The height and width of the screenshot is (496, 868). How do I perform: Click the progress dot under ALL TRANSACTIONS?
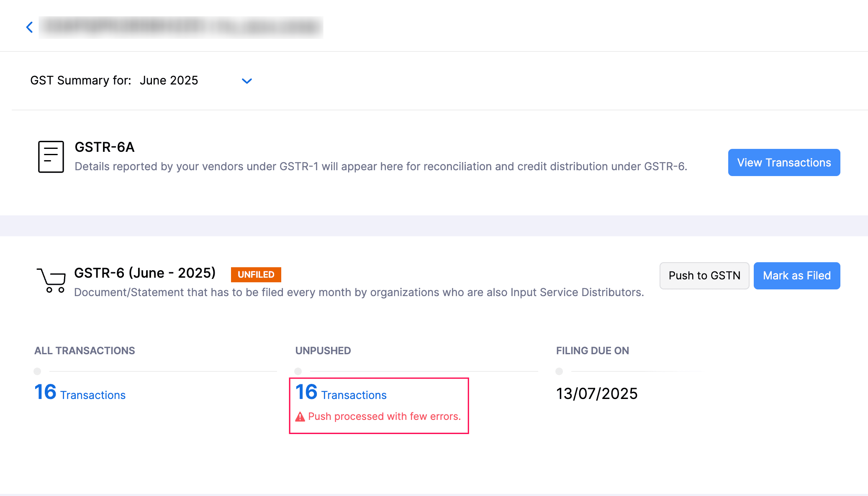37,371
